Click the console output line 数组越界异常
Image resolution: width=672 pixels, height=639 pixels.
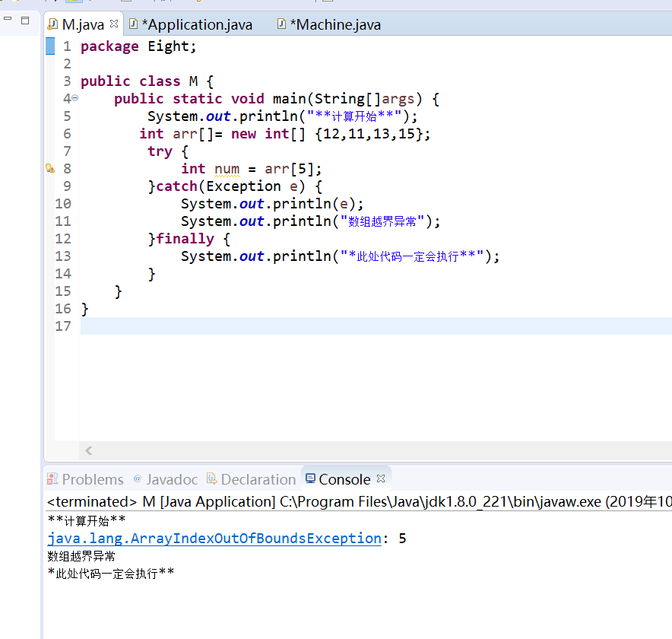[x=81, y=556]
